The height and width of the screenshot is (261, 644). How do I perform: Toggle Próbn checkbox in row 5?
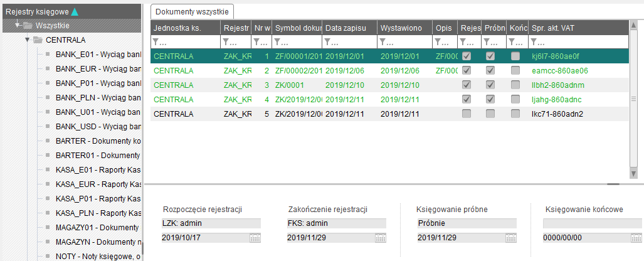(490, 114)
